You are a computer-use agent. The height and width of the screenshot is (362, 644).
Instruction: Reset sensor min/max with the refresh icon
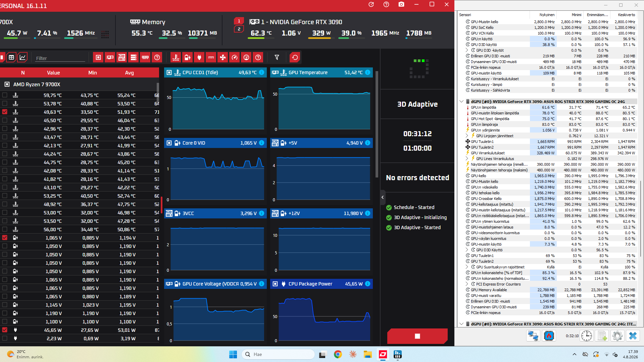point(295,57)
